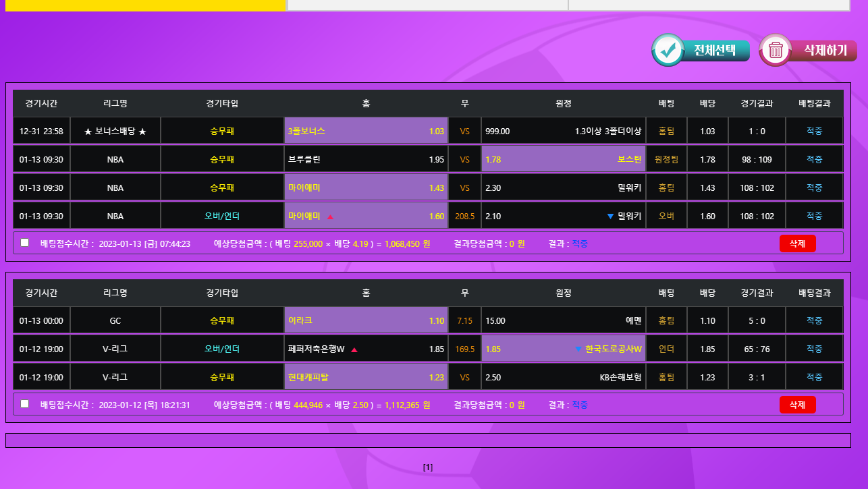The height and width of the screenshot is (489, 868).
Task: Click the 브루클린 home odds cell
Action: tap(366, 160)
